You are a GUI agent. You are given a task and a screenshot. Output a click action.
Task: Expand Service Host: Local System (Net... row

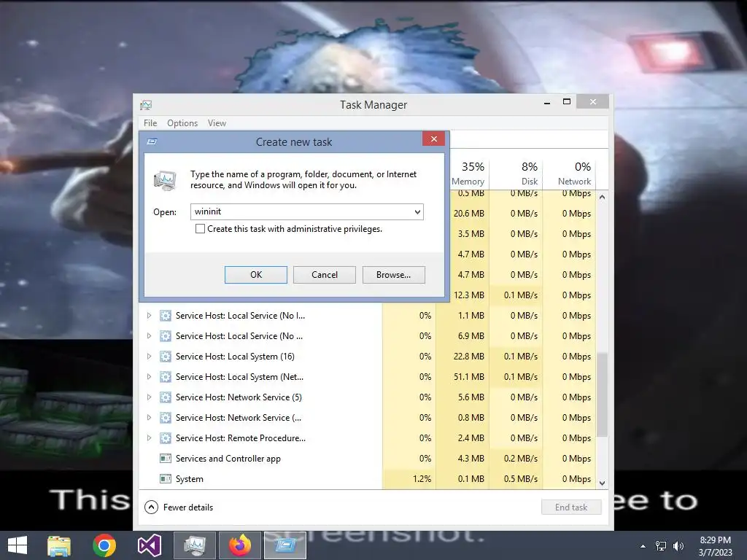click(x=149, y=377)
